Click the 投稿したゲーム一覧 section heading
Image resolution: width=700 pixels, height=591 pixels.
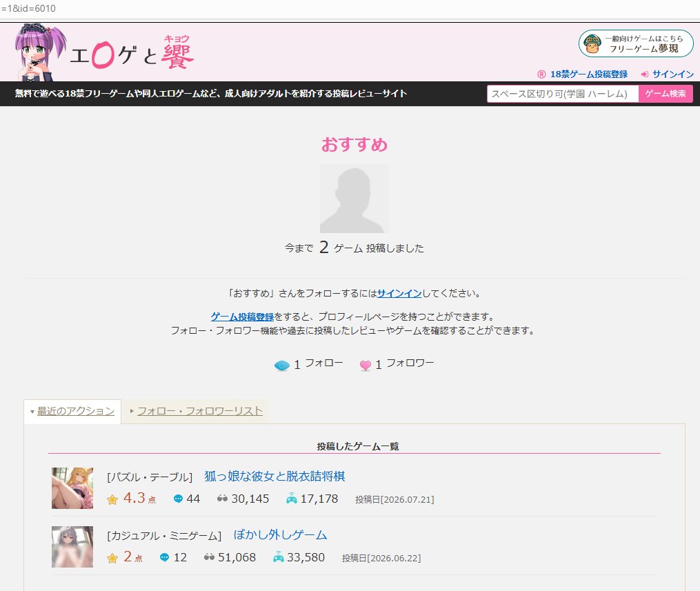pos(358,446)
